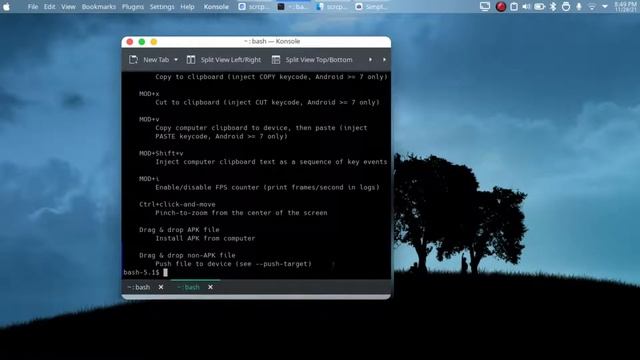Open the Bookmarks menu
Viewport: 640px width, 360px height.
coord(98,7)
